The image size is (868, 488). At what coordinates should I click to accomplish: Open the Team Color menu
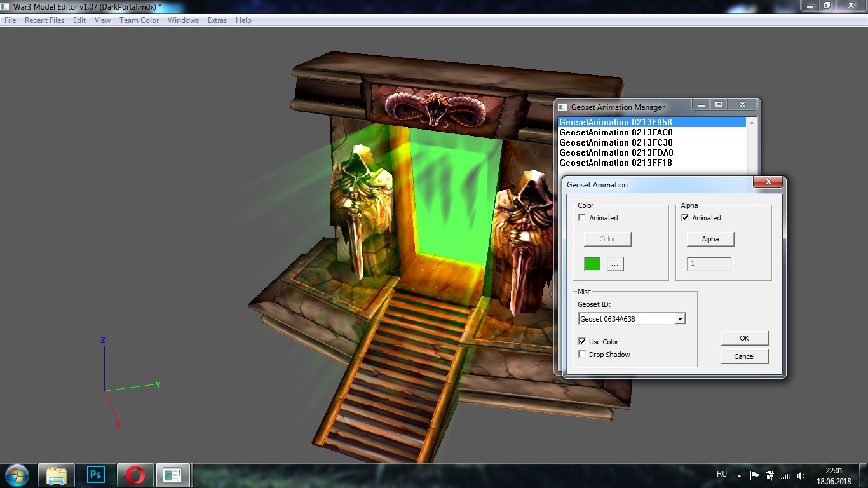pyautogui.click(x=139, y=20)
